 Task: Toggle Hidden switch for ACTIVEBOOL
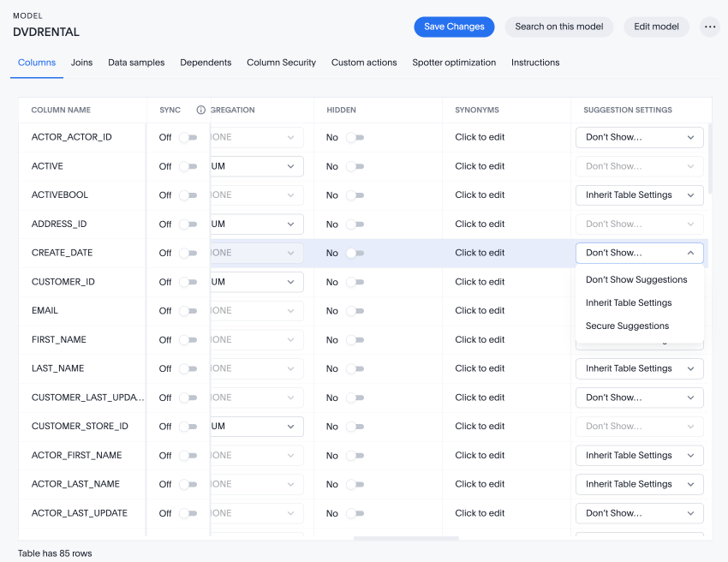pyautogui.click(x=355, y=195)
